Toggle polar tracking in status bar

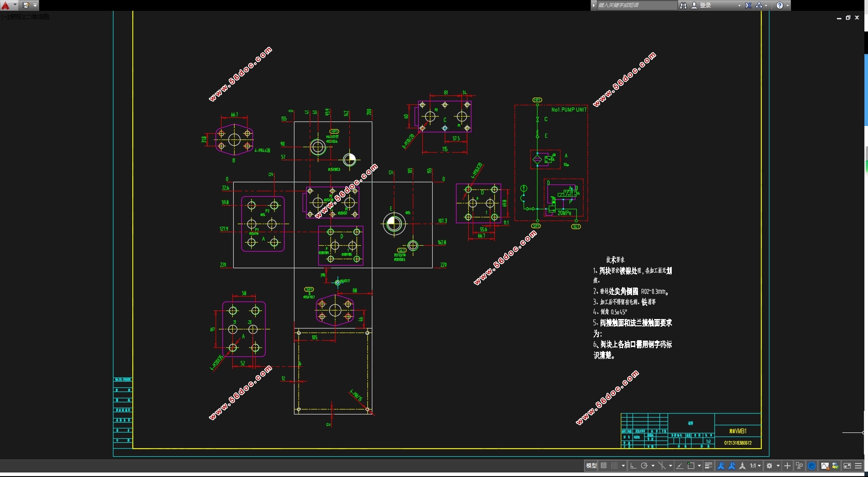click(644, 466)
